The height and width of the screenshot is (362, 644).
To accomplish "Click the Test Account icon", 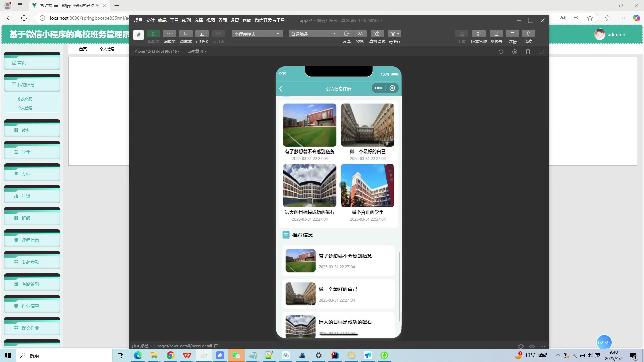I will 496,34.
